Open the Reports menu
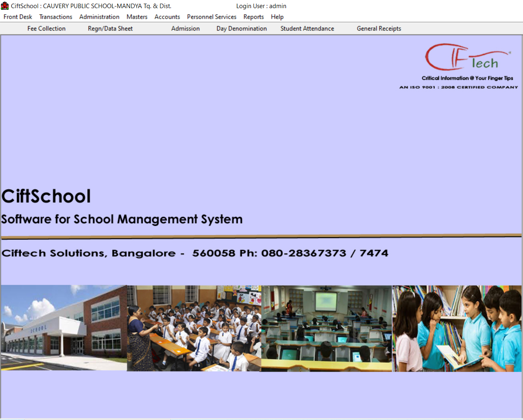Image resolution: width=523 pixels, height=420 pixels. tap(254, 17)
